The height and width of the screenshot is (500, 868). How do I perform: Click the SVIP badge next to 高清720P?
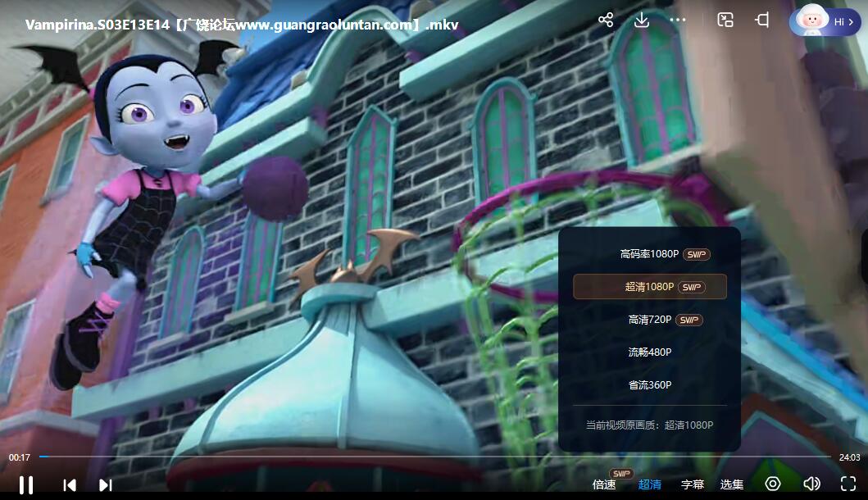[689, 320]
